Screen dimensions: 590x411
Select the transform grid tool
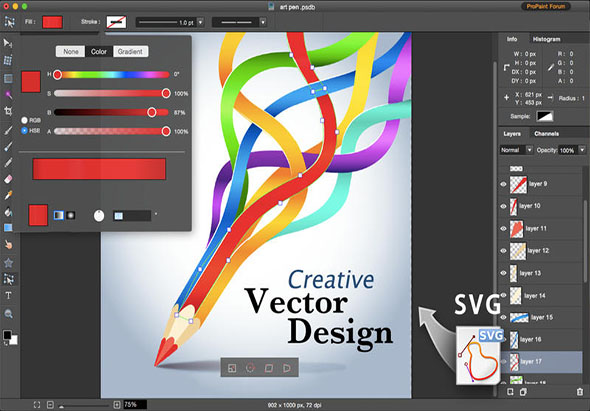coord(8,60)
